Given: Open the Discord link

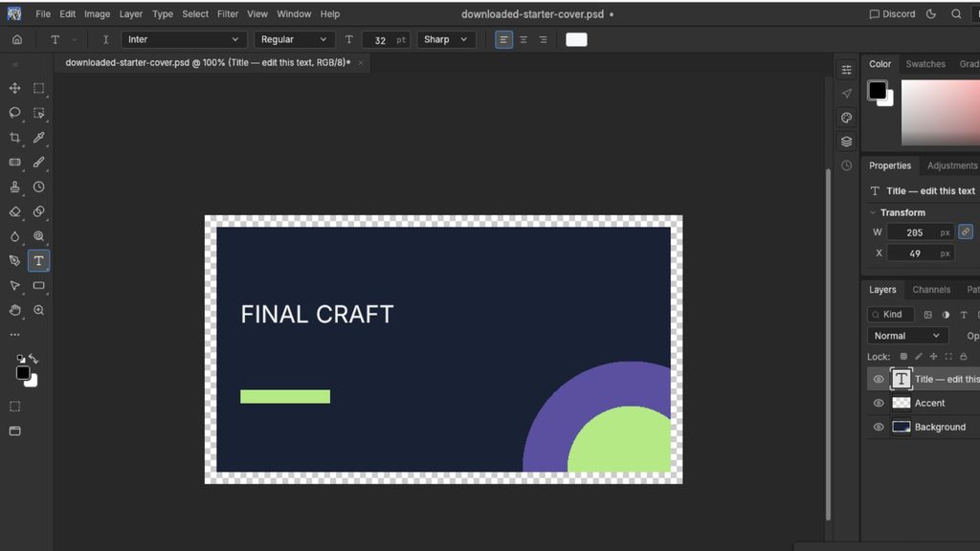Looking at the screenshot, I should [893, 13].
